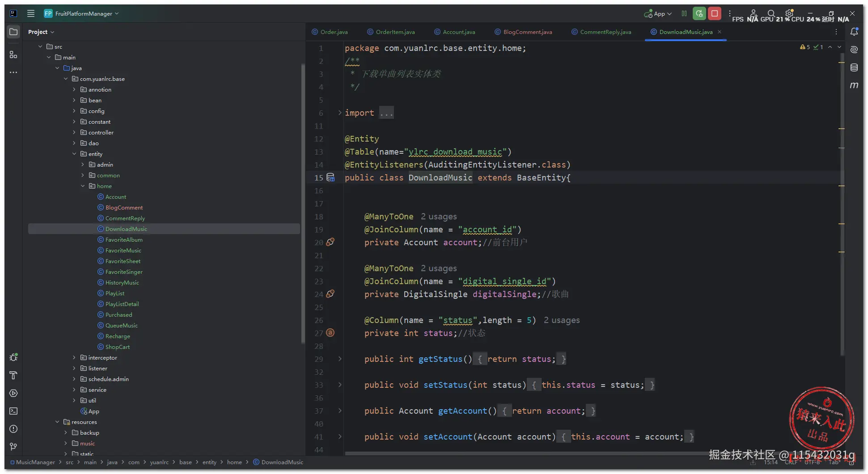Open the 5 warnings inspection widget
The image size is (868, 474).
(805, 47)
